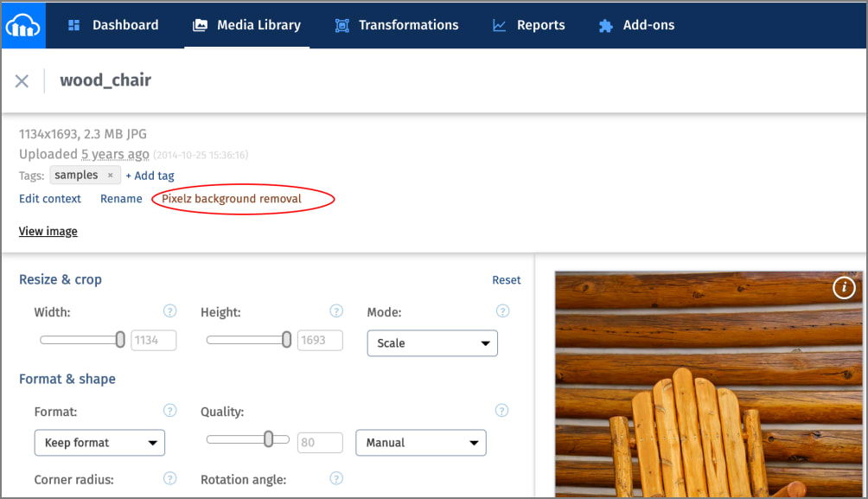
Task: Remove the samples tag
Action: pos(110,175)
